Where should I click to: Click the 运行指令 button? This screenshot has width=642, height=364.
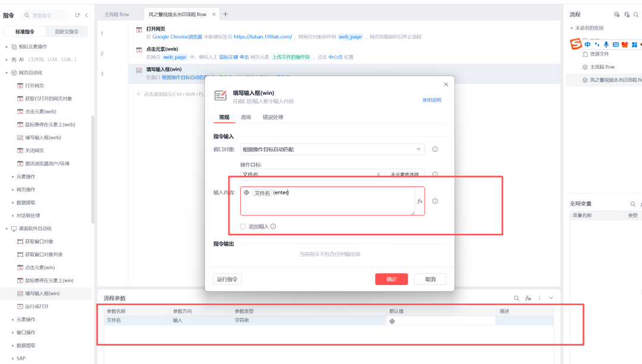pos(227,279)
